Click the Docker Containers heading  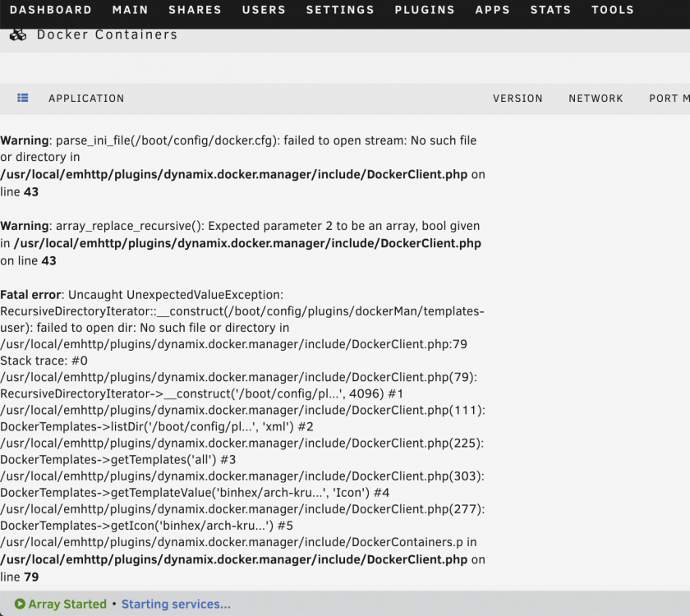pyautogui.click(x=107, y=34)
